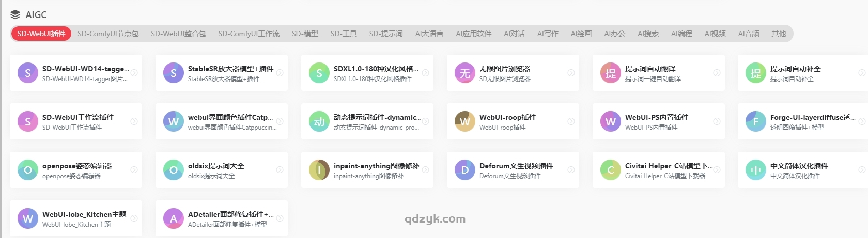868x238 pixels.
Task: Click the O avatar of openpose姿态编辑器
Action: click(x=28, y=170)
